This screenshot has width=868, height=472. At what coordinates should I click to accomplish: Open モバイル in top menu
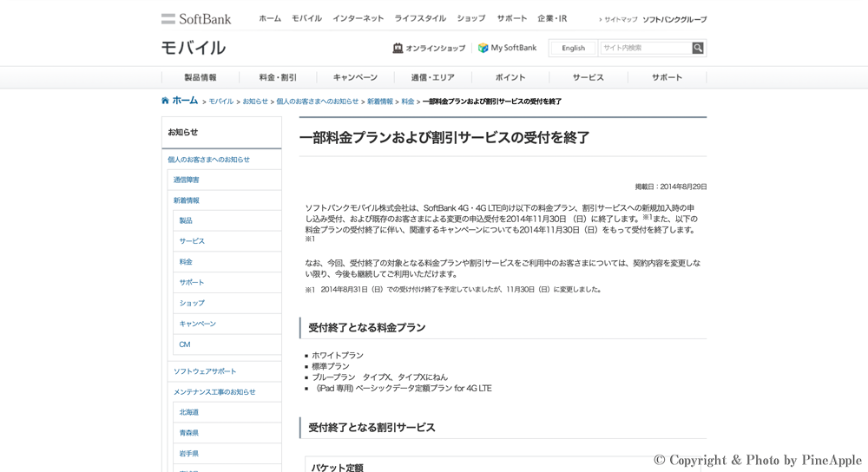pyautogui.click(x=306, y=18)
